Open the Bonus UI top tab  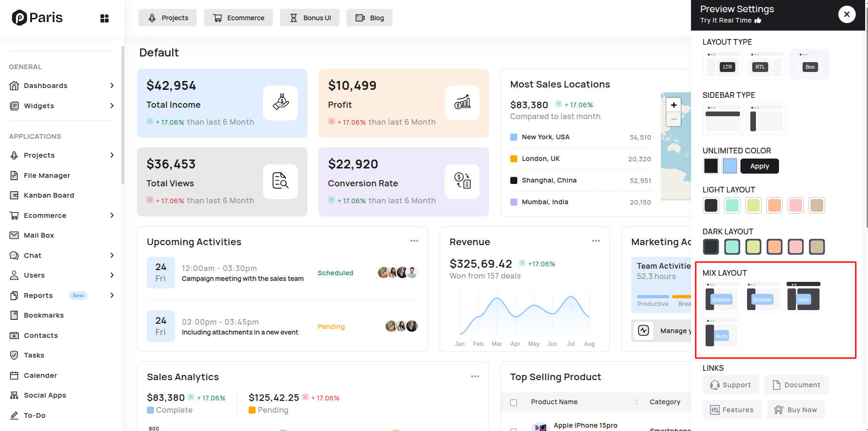[x=310, y=18]
